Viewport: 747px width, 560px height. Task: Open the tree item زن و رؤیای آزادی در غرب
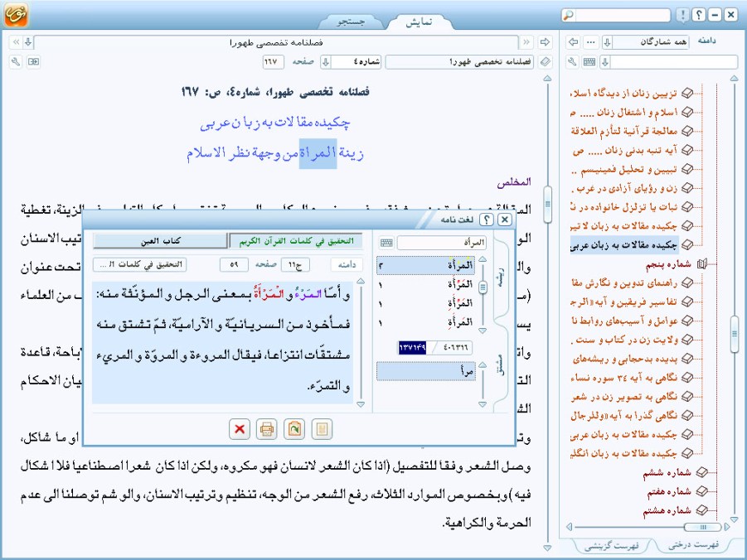click(x=624, y=189)
